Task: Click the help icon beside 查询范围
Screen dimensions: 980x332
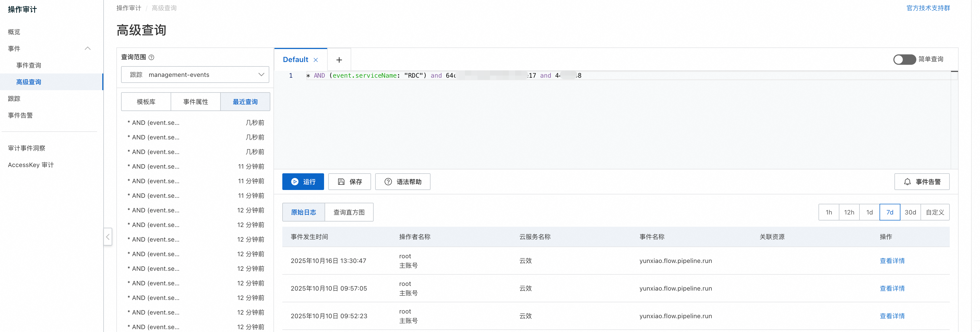Action: [x=151, y=57]
